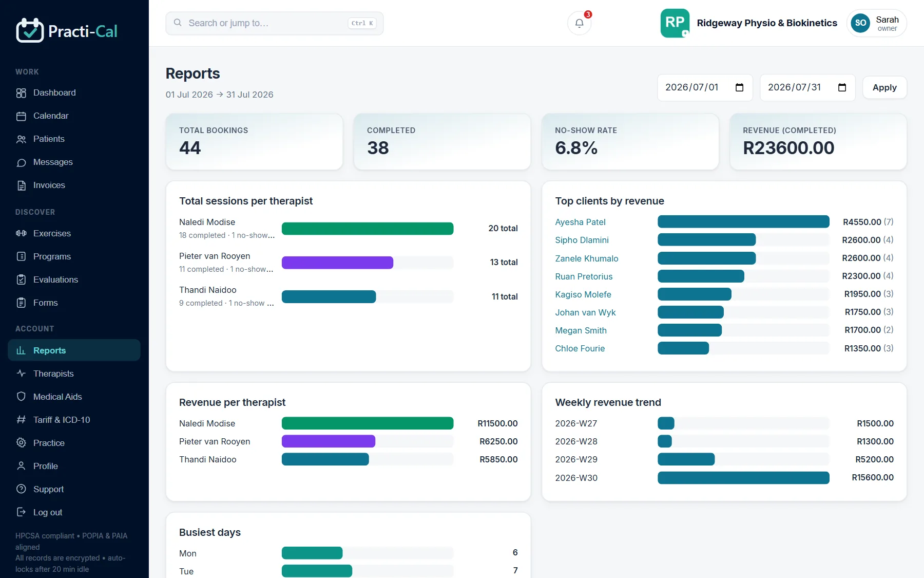Click the Log out arrow icon
The height and width of the screenshot is (578, 924).
(21, 512)
